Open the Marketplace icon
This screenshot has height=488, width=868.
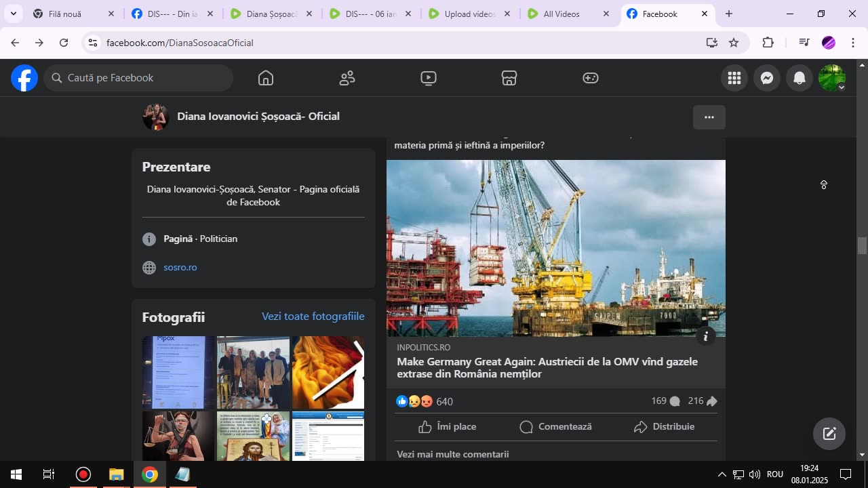(x=509, y=78)
